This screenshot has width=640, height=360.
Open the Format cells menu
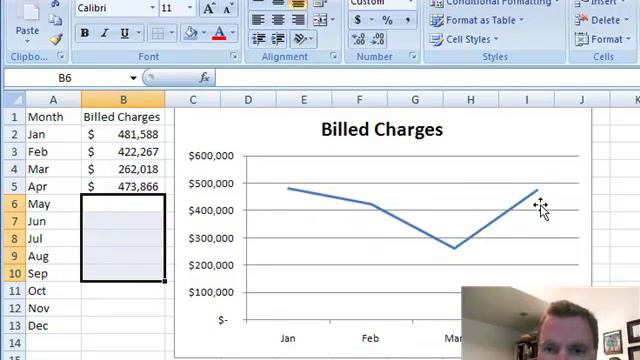point(603,39)
